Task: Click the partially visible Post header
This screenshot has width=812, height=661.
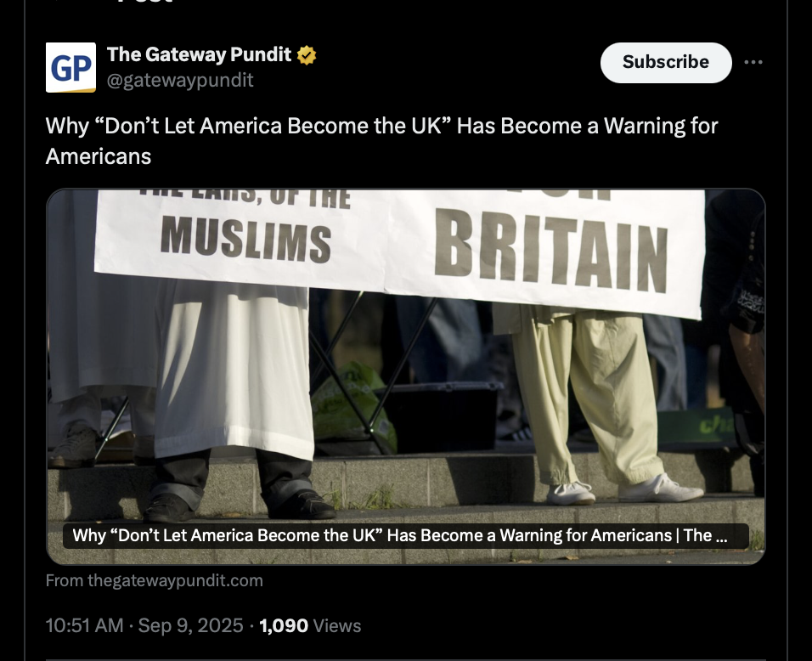Action: (145, 2)
